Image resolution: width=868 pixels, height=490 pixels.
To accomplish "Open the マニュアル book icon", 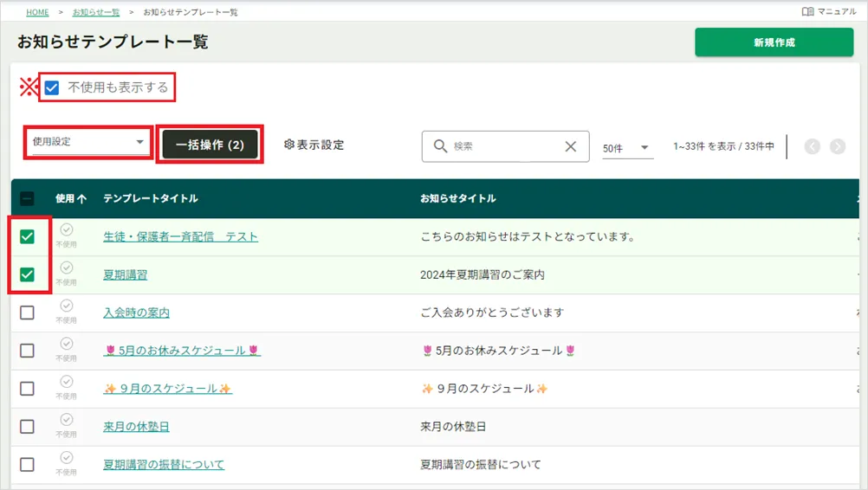I will (807, 11).
